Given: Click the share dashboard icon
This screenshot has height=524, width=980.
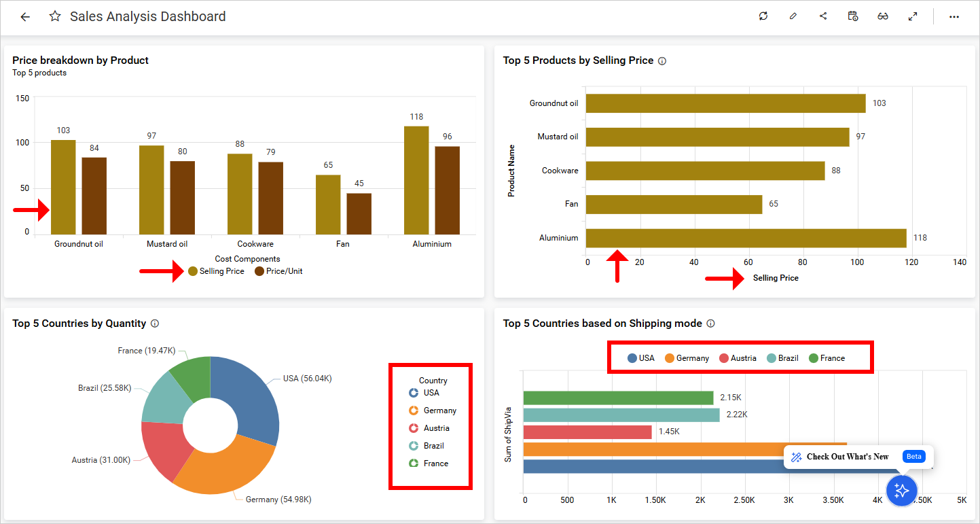Looking at the screenshot, I should pos(823,16).
